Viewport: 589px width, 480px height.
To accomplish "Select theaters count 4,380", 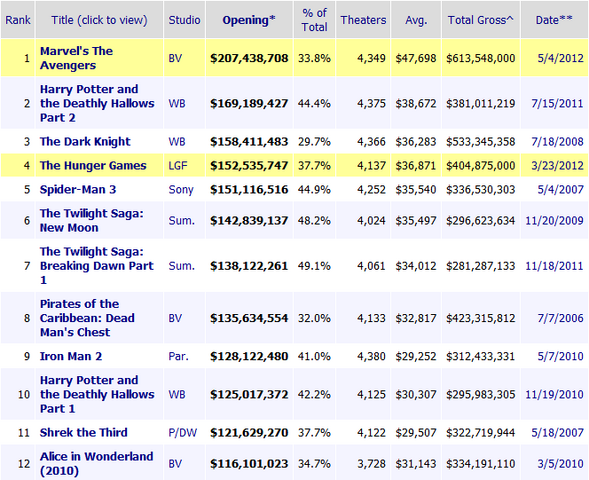I will [371, 357].
